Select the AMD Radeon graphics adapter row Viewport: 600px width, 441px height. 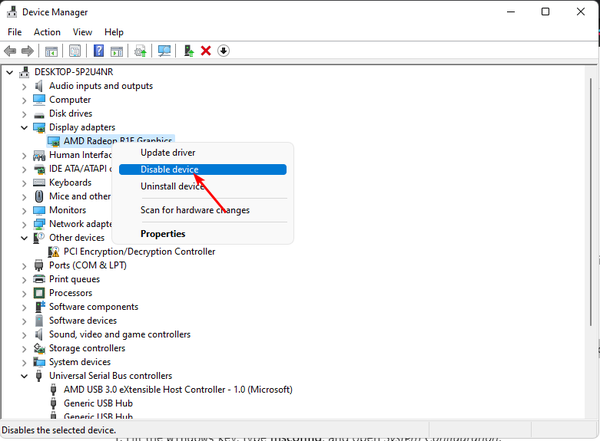coord(111,141)
